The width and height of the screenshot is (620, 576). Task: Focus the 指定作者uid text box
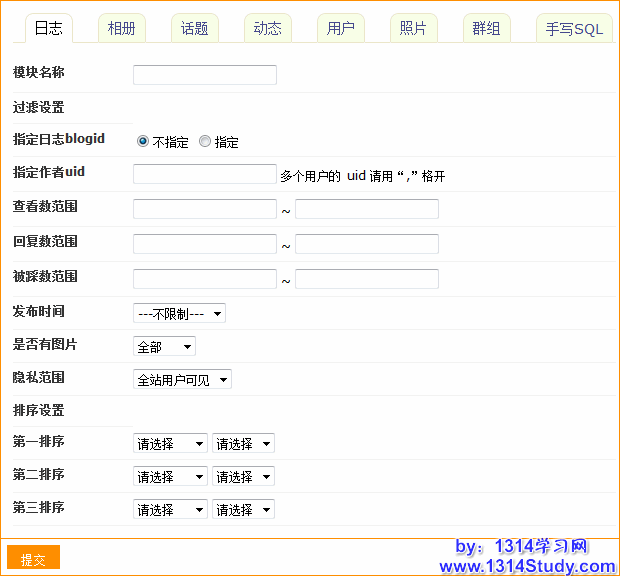pyautogui.click(x=205, y=174)
